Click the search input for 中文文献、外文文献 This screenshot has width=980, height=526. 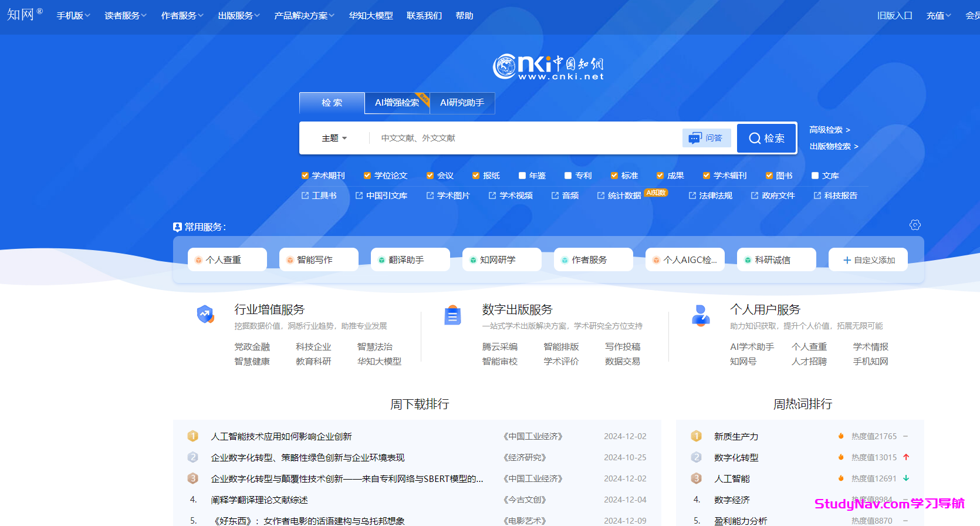coord(525,138)
